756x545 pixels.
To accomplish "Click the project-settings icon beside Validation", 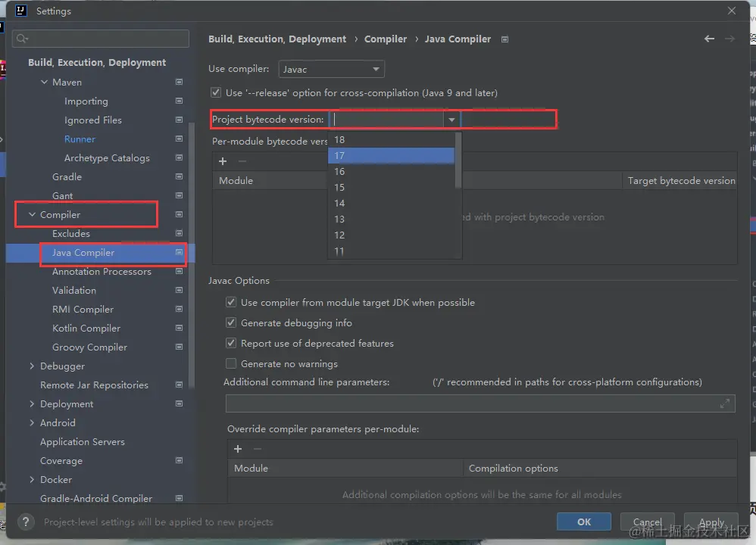I will (x=179, y=290).
